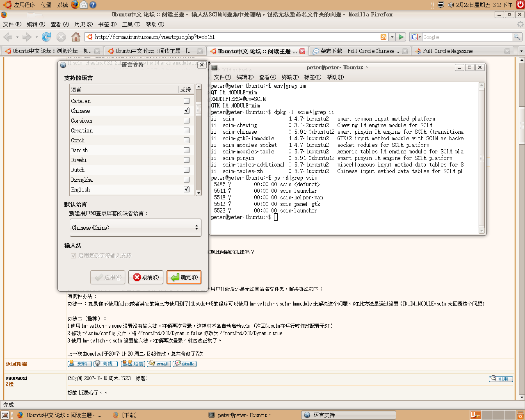Open terminal 终端 menu
The width and height of the screenshot is (525, 420).
[290, 77]
